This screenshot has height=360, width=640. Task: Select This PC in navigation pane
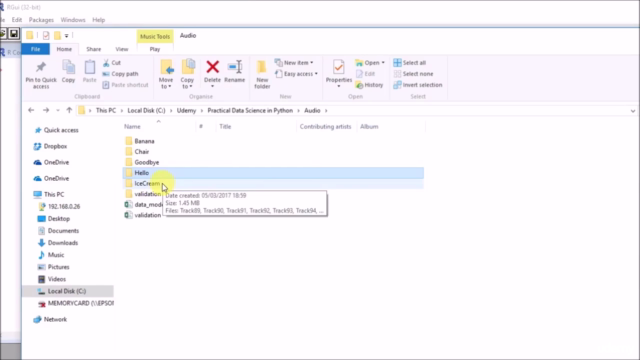pos(53,194)
